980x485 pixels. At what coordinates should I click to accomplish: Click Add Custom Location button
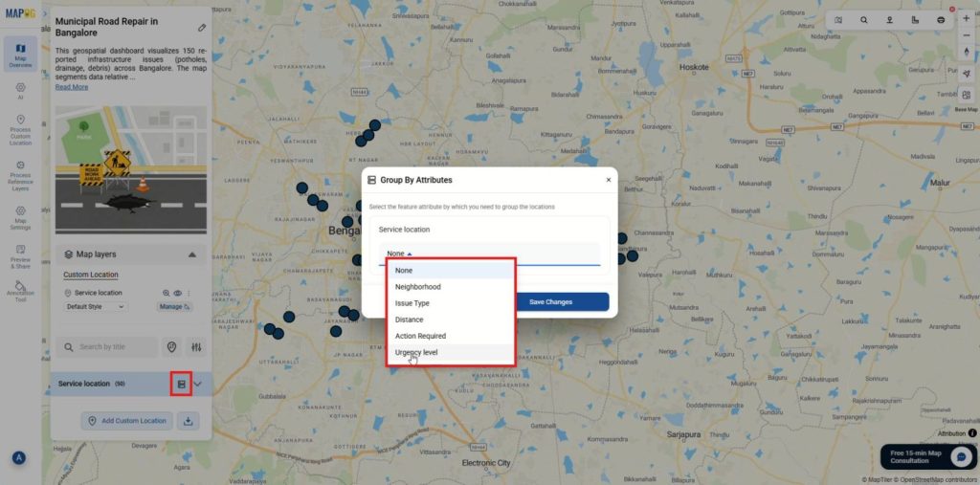click(x=127, y=421)
